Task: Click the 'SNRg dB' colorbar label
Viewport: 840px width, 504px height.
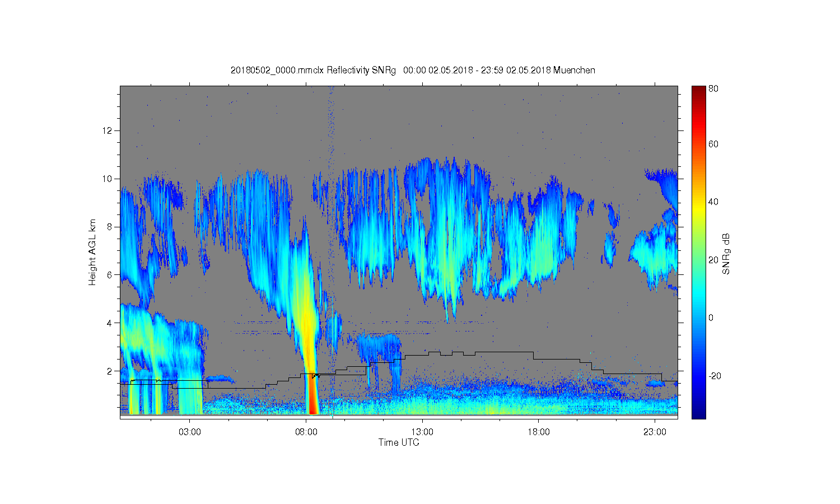Action: pyautogui.click(x=726, y=254)
